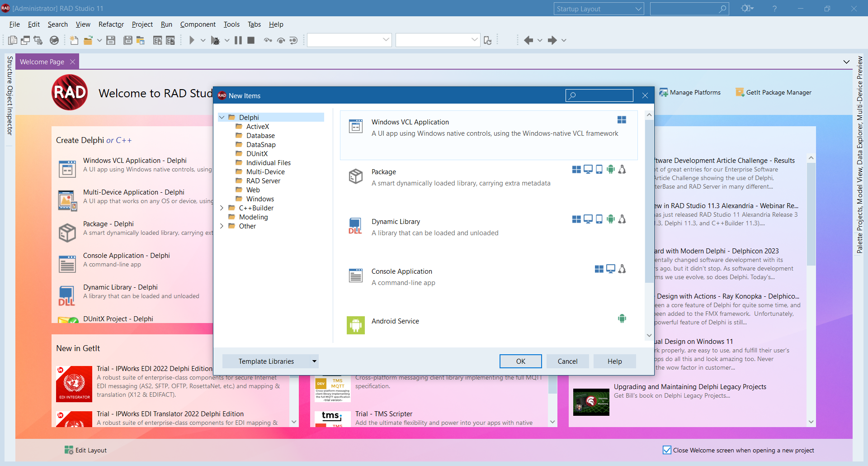Click the Trace Into debug icon
The height and width of the screenshot is (466, 868).
[268, 40]
